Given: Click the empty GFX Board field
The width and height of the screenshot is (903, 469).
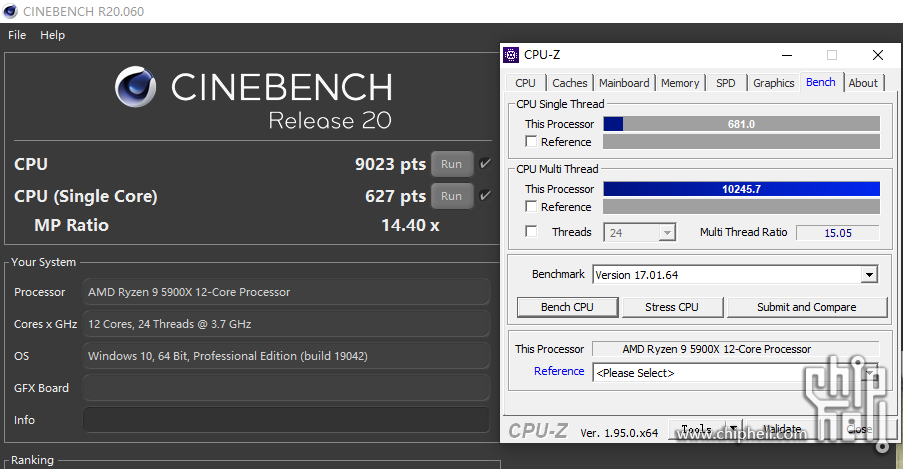Looking at the screenshot, I should tap(286, 388).
